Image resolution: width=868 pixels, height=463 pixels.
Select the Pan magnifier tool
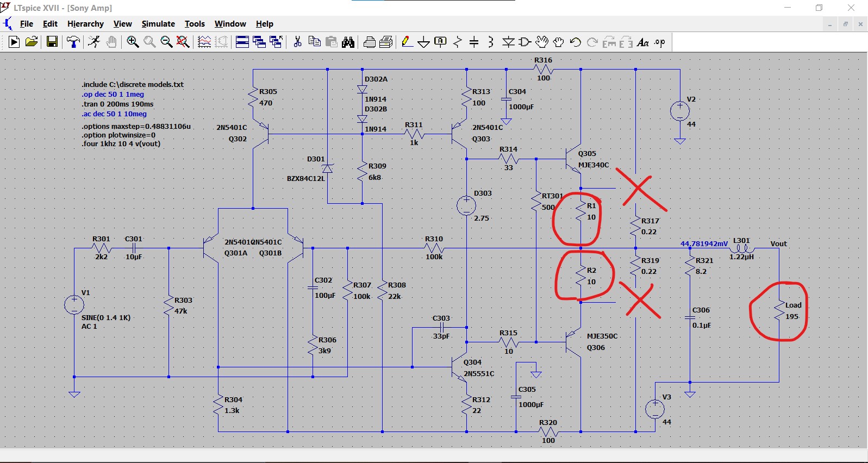[x=149, y=42]
